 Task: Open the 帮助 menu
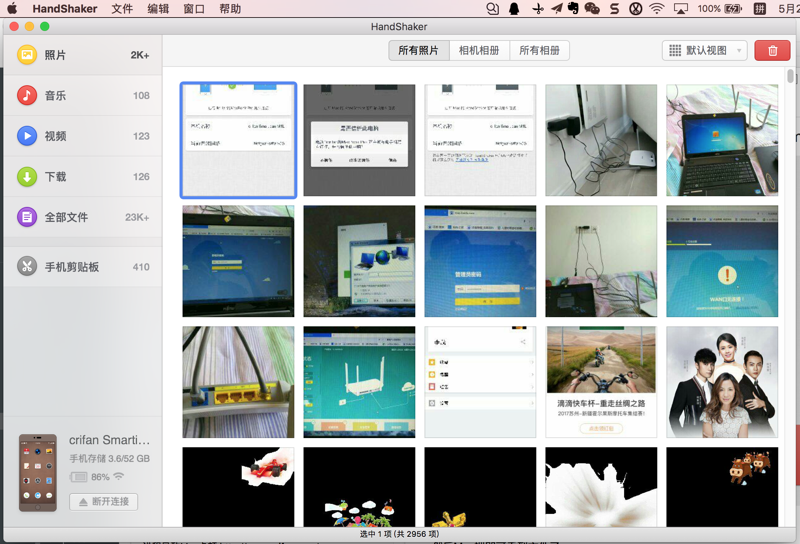click(230, 9)
